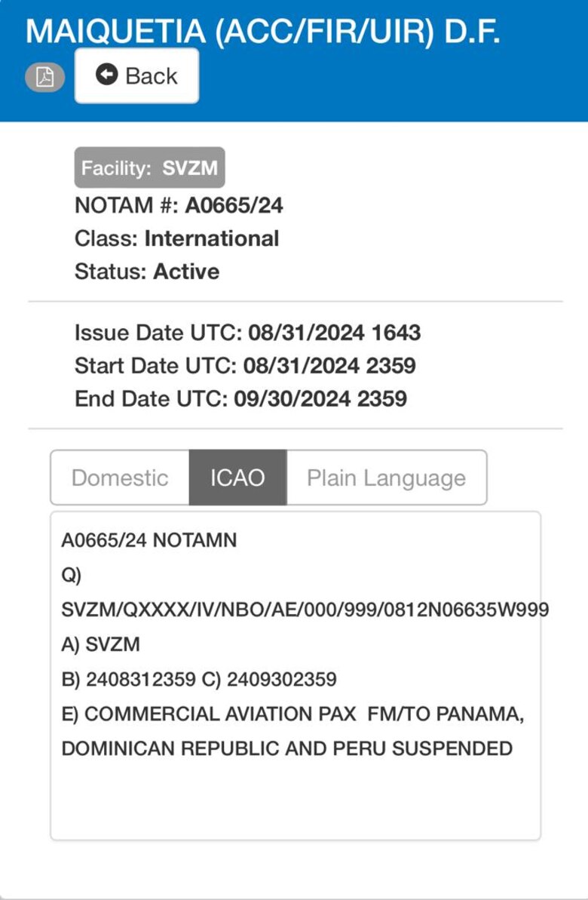This screenshot has width=588, height=900.
Task: Click the MAIQUETIA (ACC/FIR/UIR) D.F. header title
Action: 263,31
